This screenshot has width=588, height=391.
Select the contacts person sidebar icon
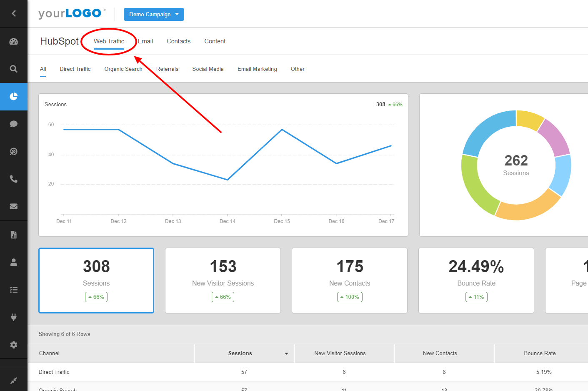point(14,262)
